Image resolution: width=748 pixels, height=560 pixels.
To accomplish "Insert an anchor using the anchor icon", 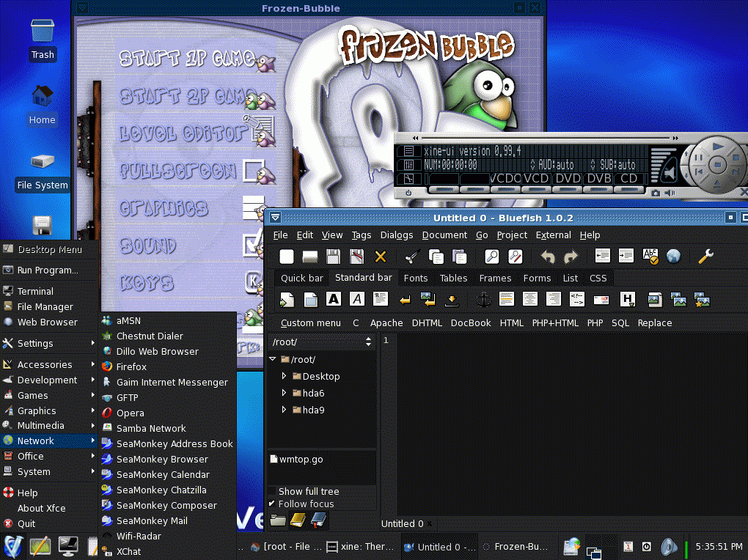I will 483,299.
